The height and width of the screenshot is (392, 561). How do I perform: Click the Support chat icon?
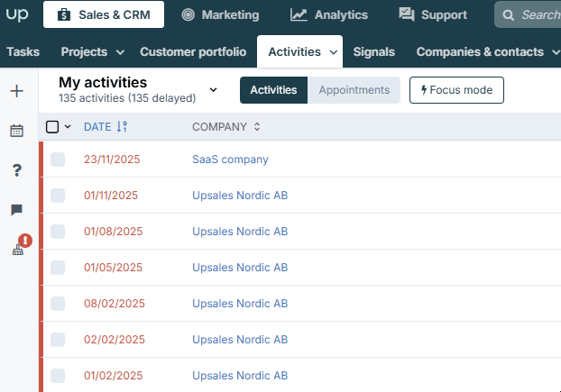(407, 14)
